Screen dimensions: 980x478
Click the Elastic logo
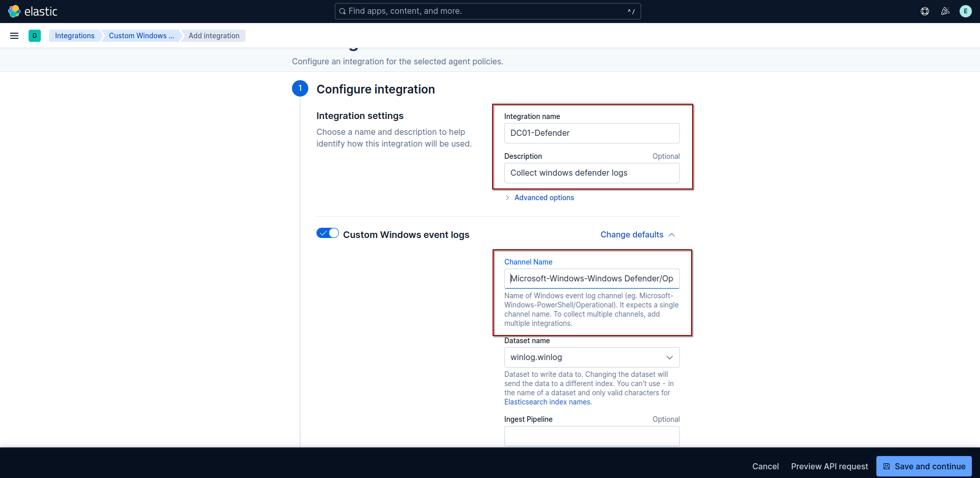coord(33,11)
